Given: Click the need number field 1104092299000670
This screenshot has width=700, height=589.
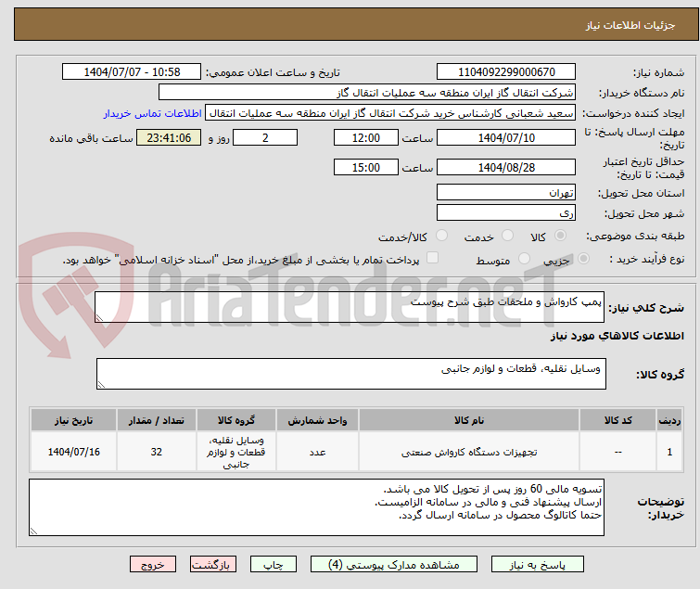Looking at the screenshot, I should click(x=506, y=72).
